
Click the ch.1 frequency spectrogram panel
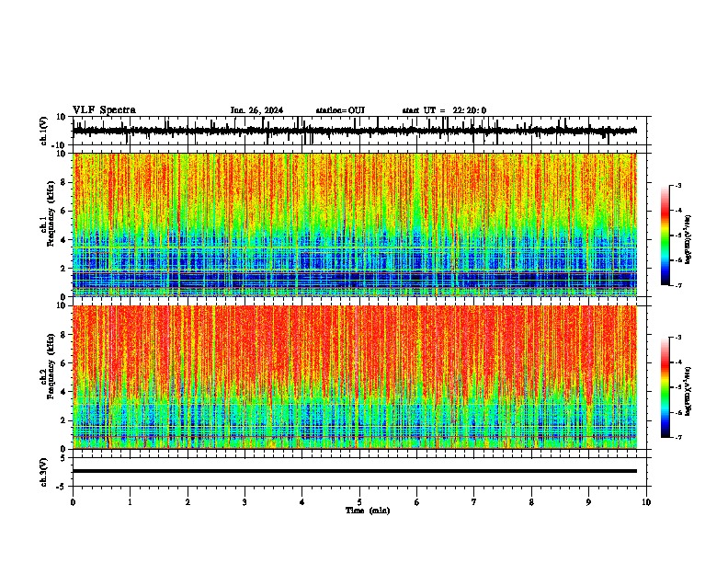(x=355, y=224)
